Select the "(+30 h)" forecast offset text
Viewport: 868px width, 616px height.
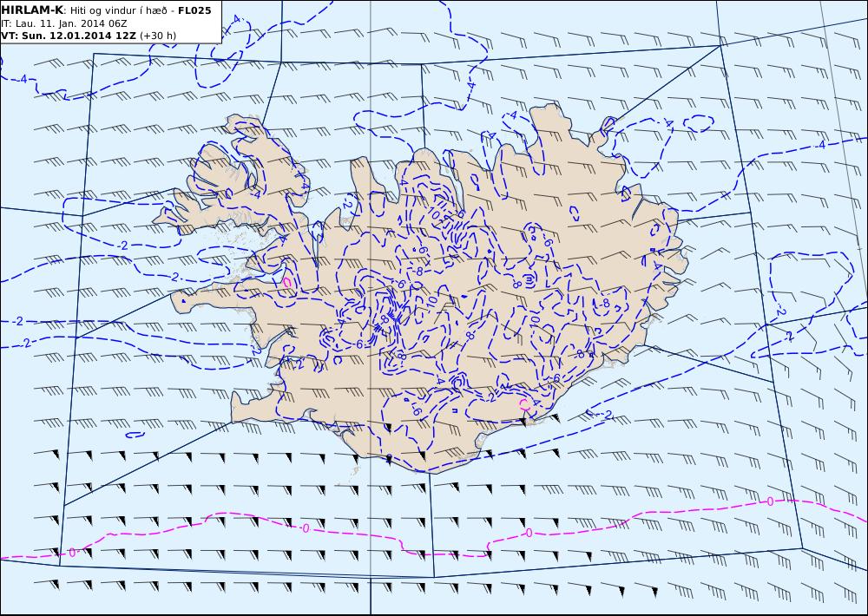click(x=158, y=36)
